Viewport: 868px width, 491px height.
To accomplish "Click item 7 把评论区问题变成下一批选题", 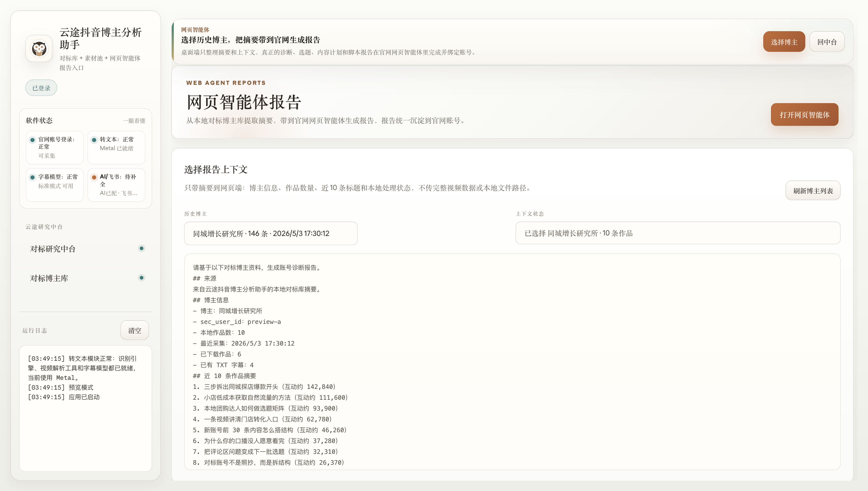I will [x=265, y=452].
